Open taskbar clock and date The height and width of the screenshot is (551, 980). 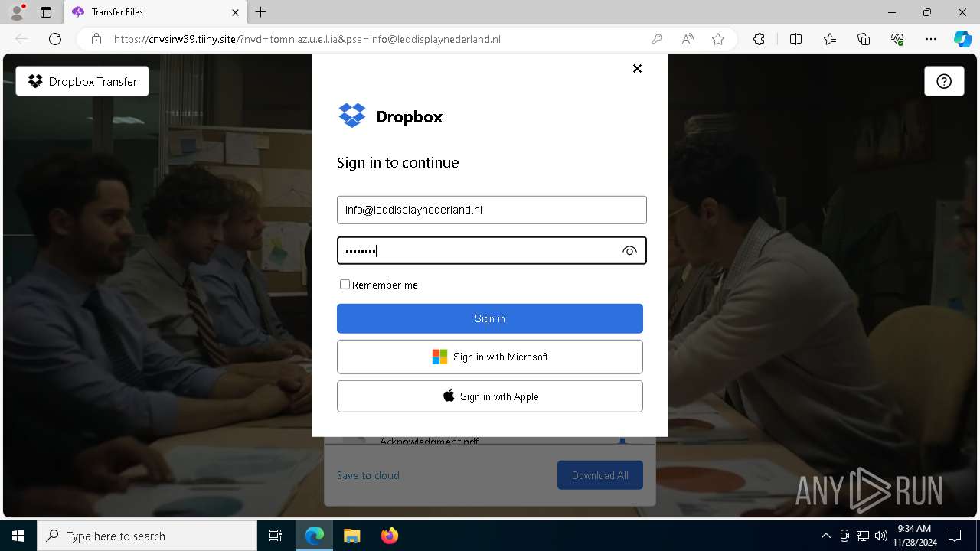pos(914,536)
